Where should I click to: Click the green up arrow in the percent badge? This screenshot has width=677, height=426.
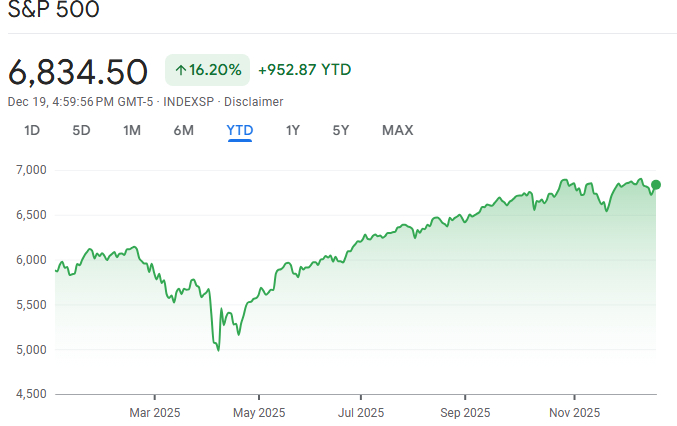(181, 70)
